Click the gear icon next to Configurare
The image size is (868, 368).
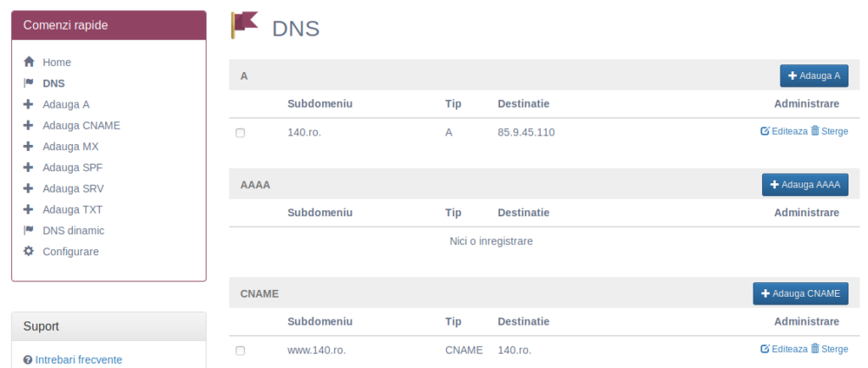[29, 251]
